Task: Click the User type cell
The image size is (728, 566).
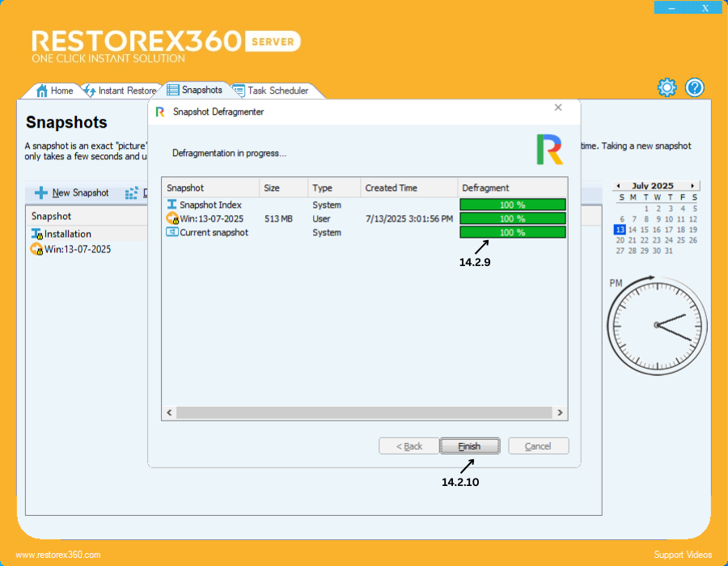Action: pos(321,218)
